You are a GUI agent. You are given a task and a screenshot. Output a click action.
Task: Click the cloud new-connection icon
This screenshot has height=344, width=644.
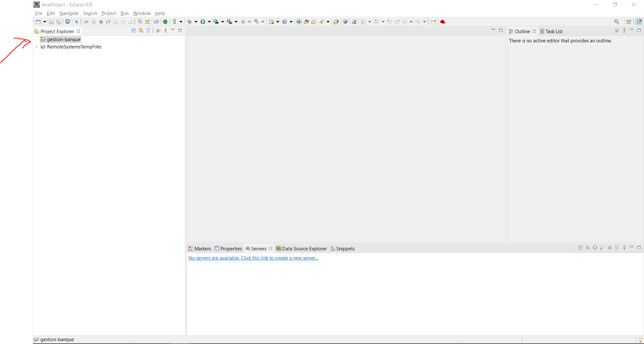[156, 22]
